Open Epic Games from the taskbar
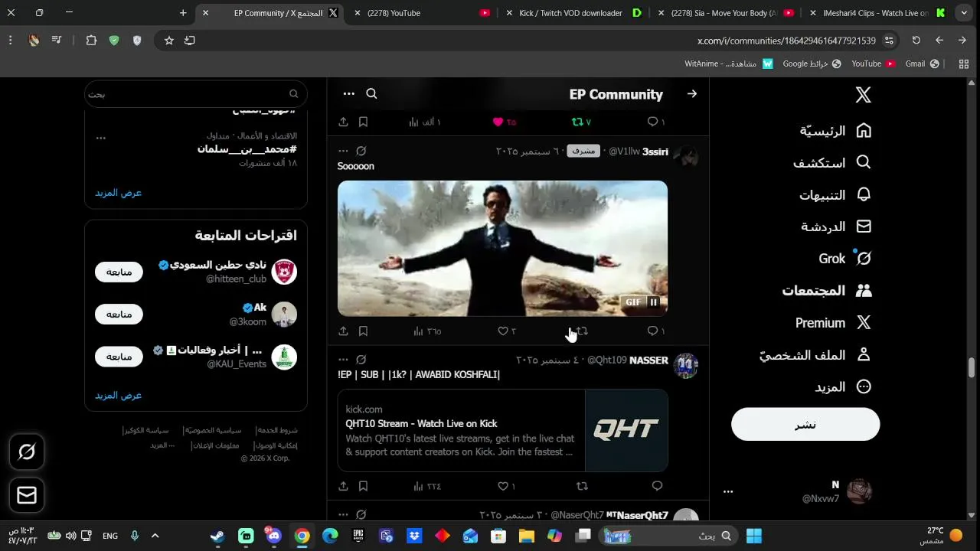The height and width of the screenshot is (551, 980). tap(358, 536)
